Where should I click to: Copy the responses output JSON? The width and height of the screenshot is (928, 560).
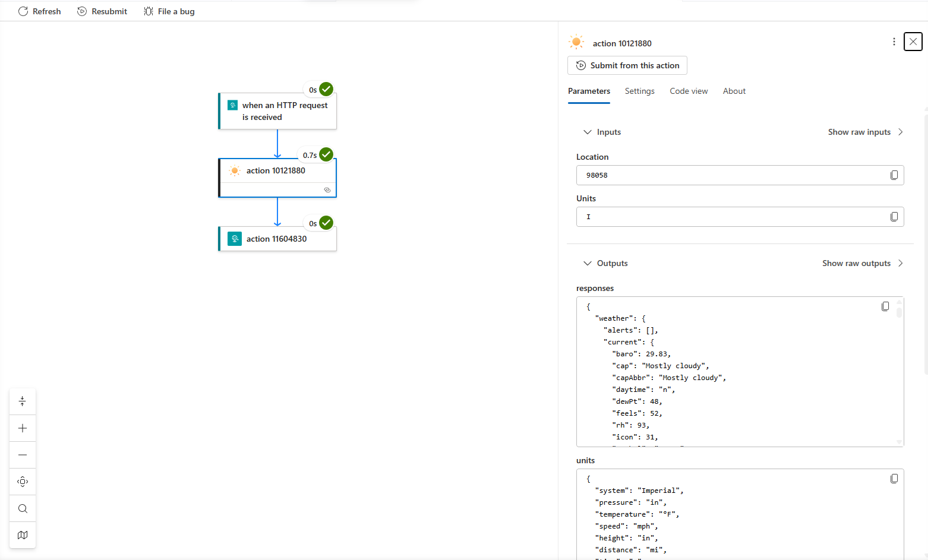(x=885, y=306)
